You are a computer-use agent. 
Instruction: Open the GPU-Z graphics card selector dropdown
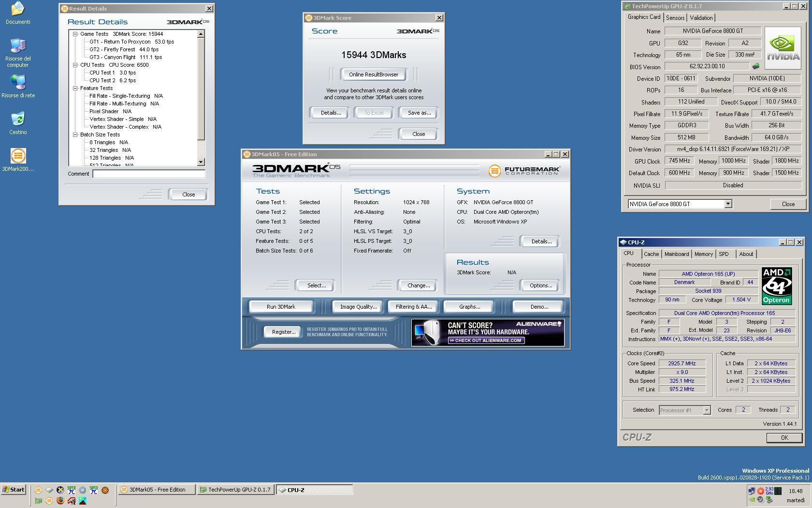click(728, 204)
